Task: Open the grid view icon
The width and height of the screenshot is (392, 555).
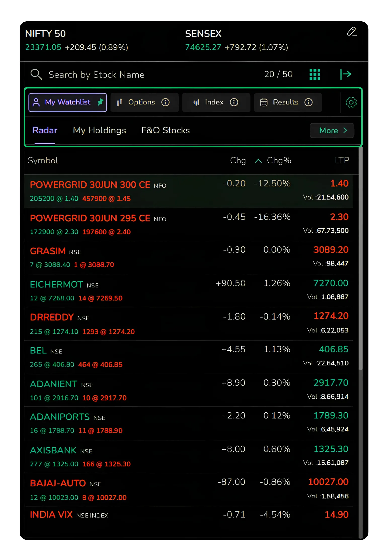Action: tap(315, 74)
